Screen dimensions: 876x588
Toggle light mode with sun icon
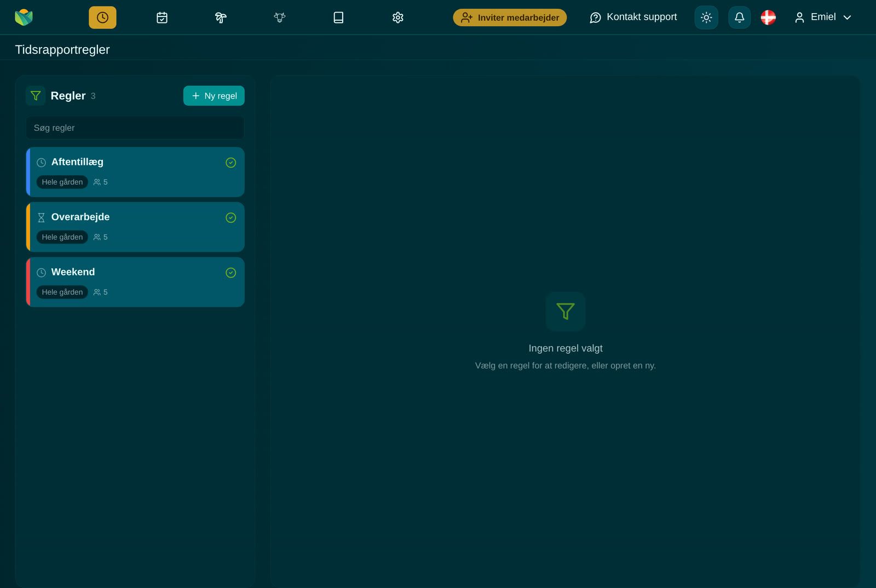click(x=706, y=18)
